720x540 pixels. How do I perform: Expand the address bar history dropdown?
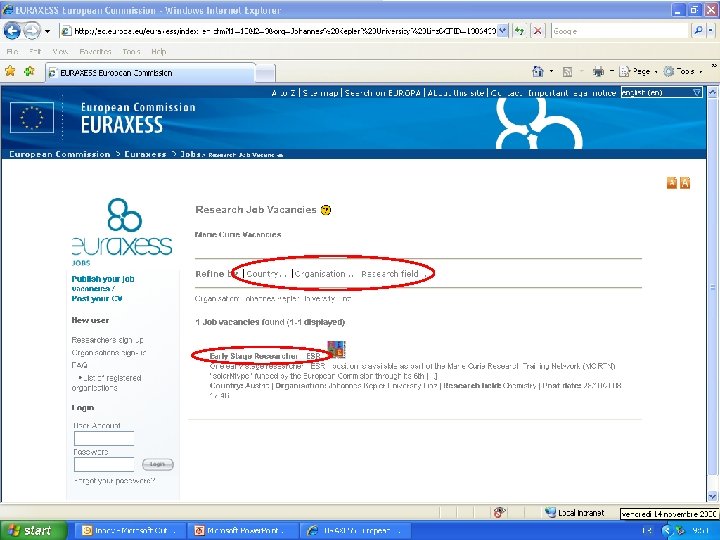503,31
